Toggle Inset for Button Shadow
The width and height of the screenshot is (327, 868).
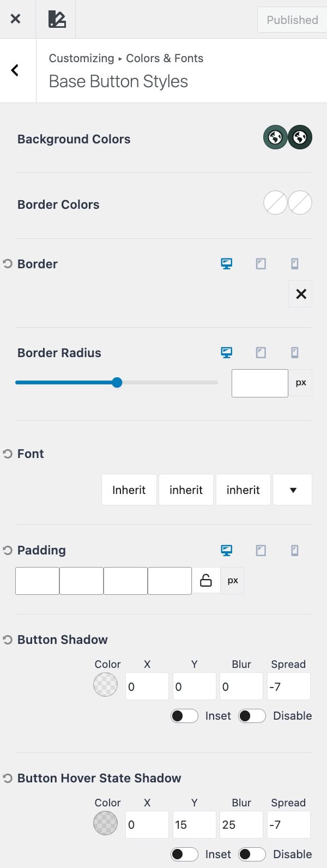184,716
